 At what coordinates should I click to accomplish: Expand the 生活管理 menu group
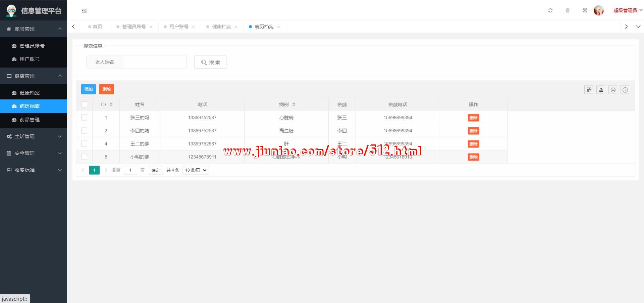click(x=34, y=136)
